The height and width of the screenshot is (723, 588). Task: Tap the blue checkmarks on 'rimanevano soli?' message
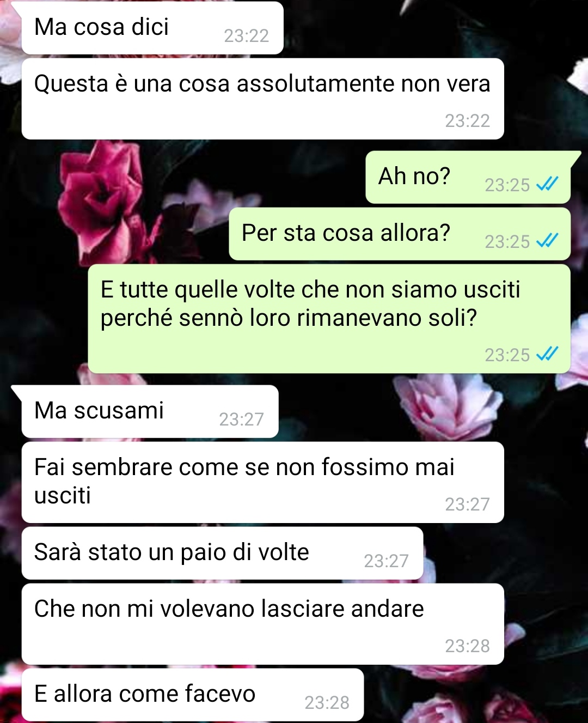(547, 355)
